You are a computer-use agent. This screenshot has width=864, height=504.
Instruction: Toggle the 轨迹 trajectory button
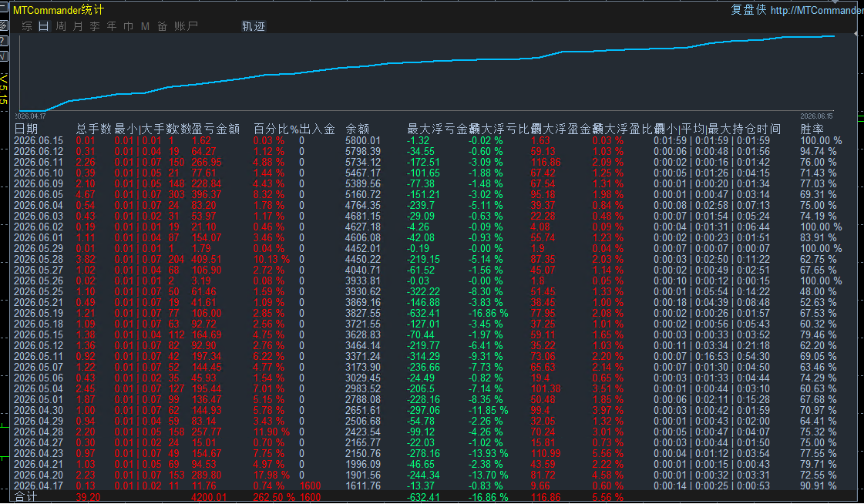[x=254, y=26]
